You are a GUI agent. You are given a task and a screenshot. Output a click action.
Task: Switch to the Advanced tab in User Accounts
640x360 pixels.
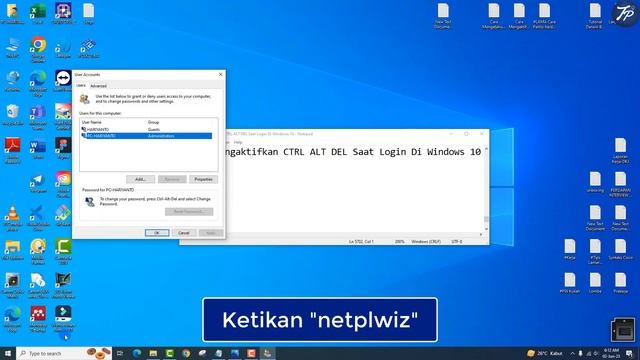coord(98,86)
